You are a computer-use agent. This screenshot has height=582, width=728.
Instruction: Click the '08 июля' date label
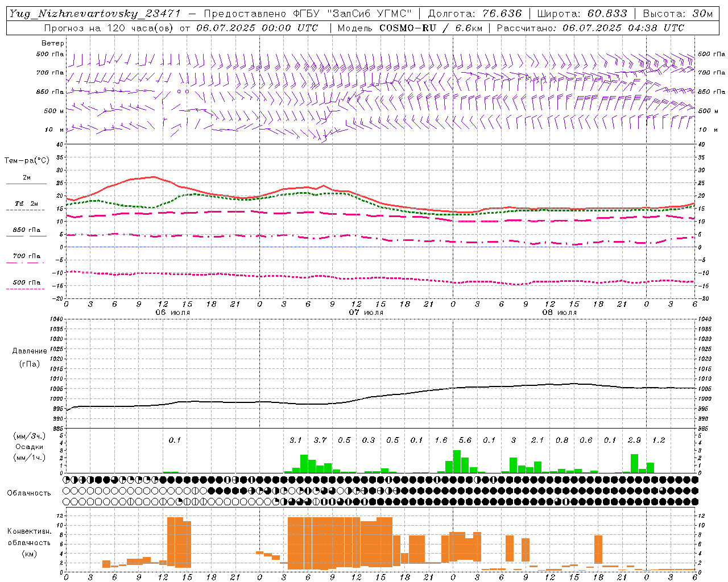[560, 313]
